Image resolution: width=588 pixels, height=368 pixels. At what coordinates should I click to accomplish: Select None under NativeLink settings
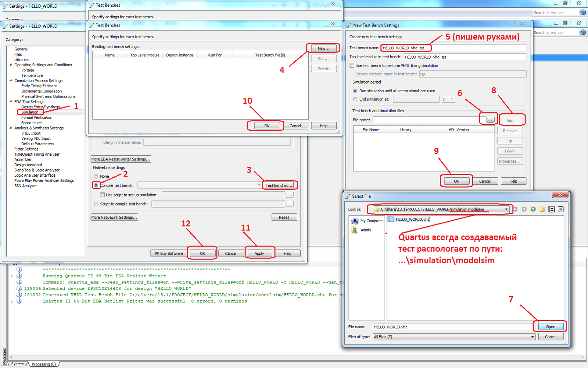(x=96, y=176)
